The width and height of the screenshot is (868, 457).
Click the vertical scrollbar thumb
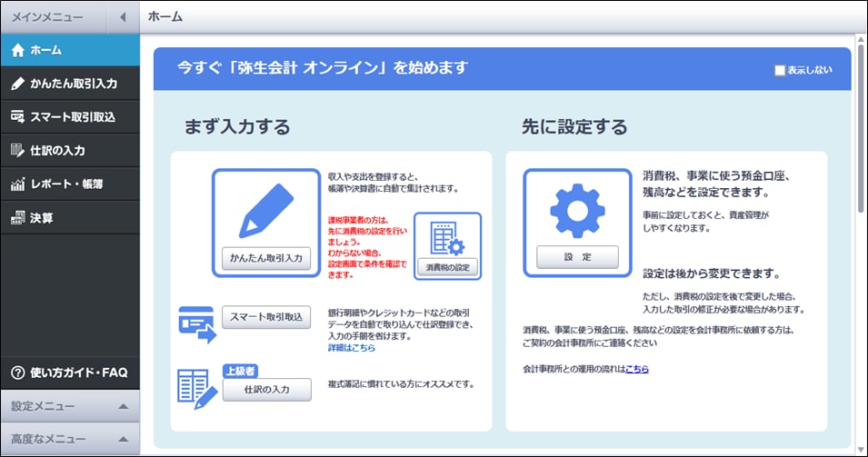tap(861, 128)
